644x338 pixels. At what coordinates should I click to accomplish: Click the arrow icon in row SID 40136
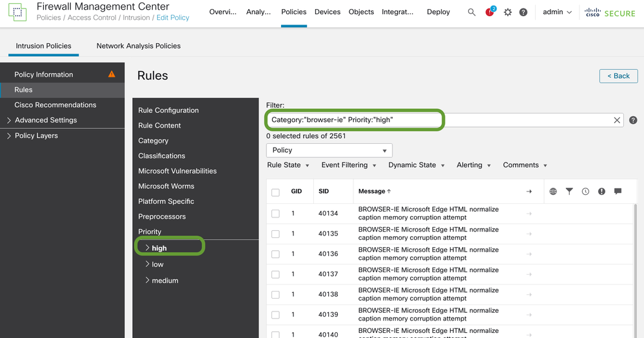(529, 253)
